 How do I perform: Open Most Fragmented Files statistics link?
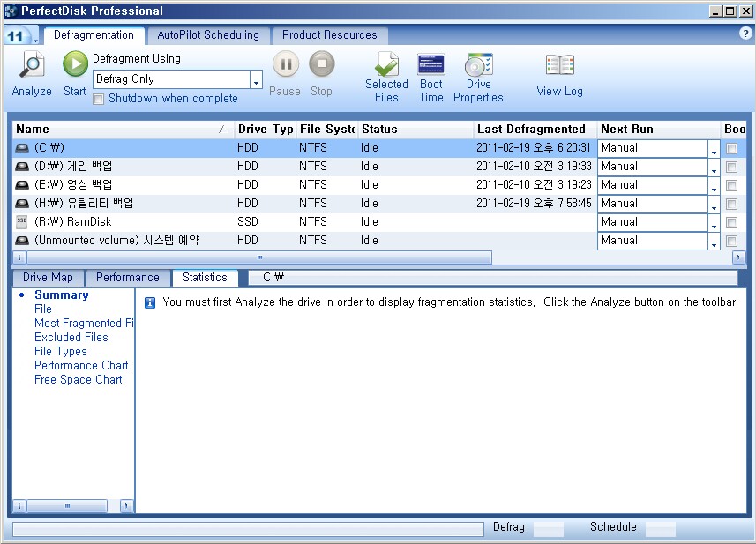pos(83,324)
